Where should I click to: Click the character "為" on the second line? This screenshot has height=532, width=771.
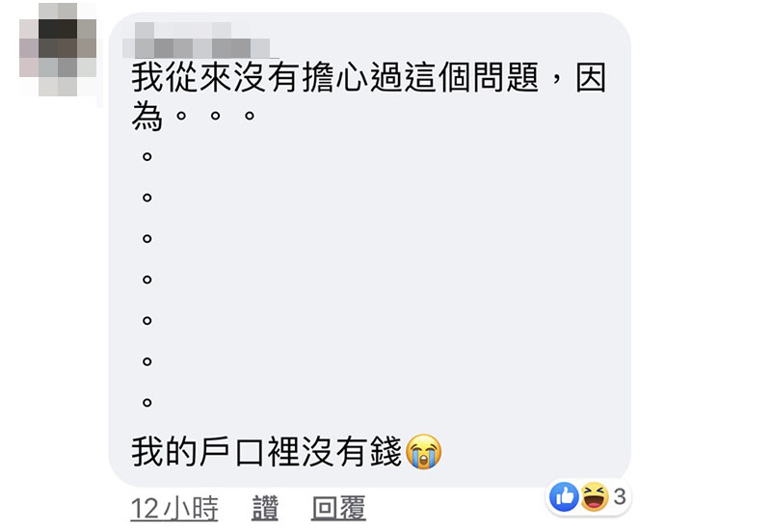click(x=147, y=116)
